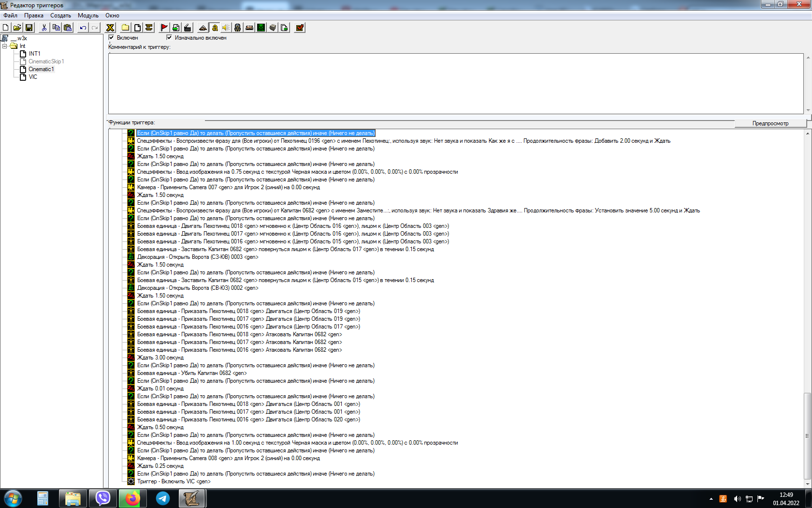Save the map with the floppy icon

[x=29, y=28]
